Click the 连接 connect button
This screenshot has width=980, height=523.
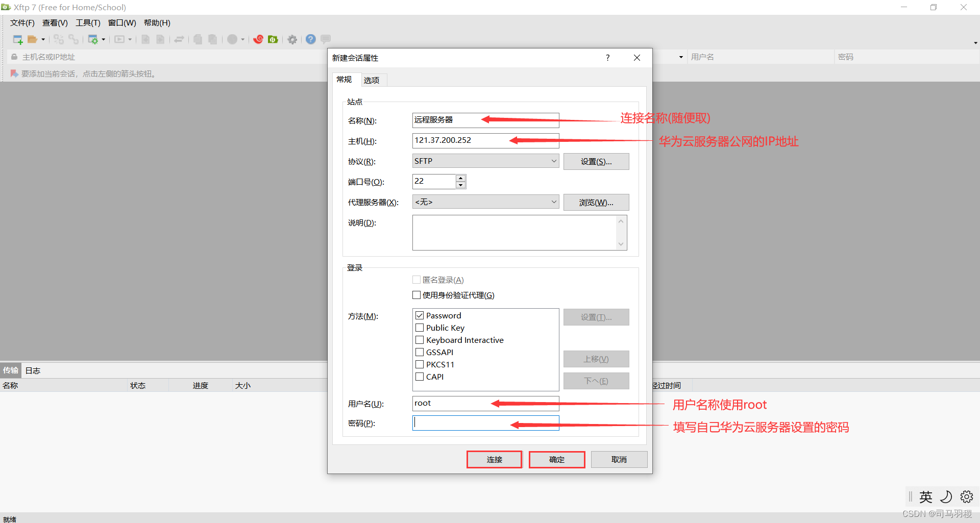[495, 460]
